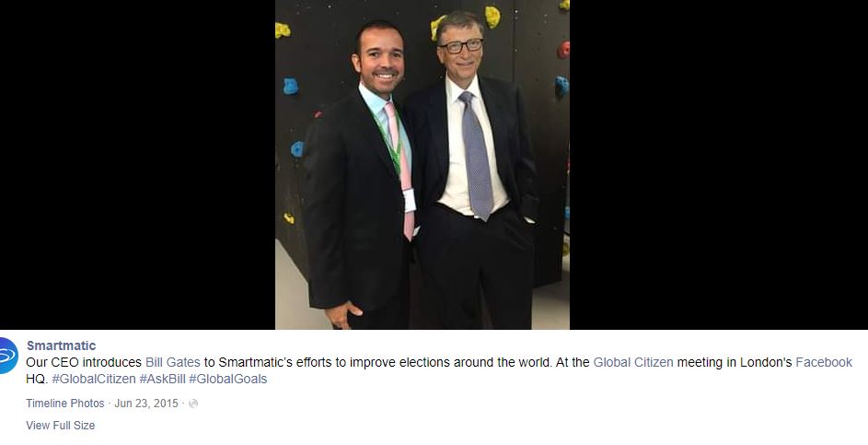Click the Facebook link in the caption
Screen dimensions: 868x445
(824, 362)
